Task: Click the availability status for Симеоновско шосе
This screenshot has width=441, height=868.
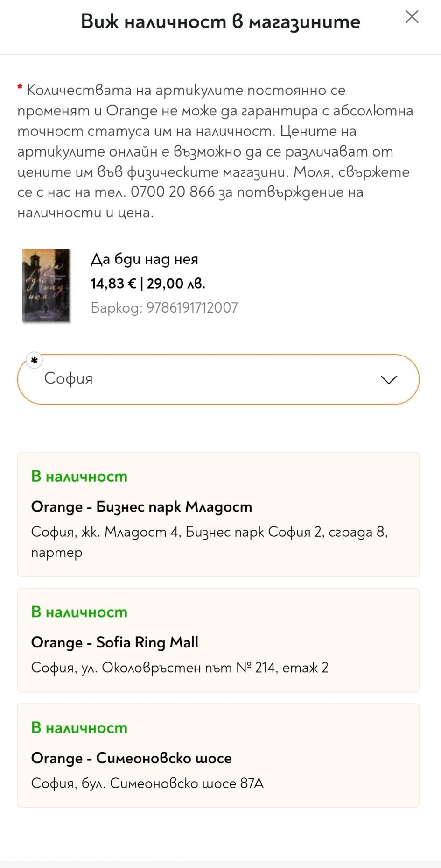Action: (79, 728)
